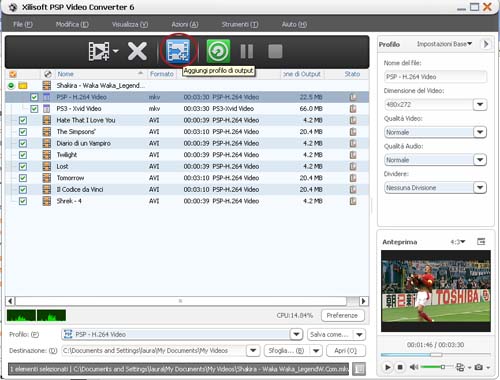The width and height of the screenshot is (500, 380).
Task: Click the Xilisoft app icon in title bar
Action: point(13,7)
